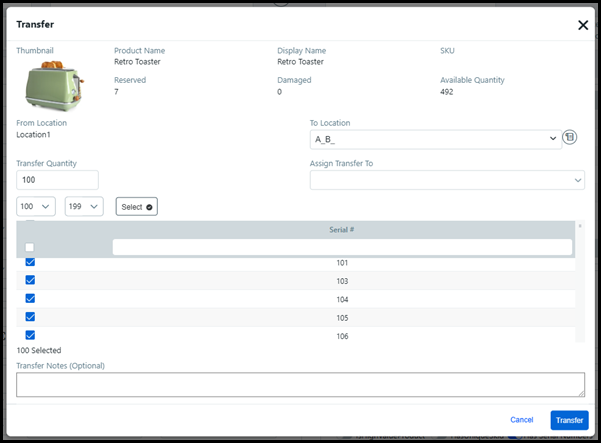Image resolution: width=601 pixels, height=443 pixels.
Task: Focus the Transfer Quantity field
Action: [x=57, y=180]
